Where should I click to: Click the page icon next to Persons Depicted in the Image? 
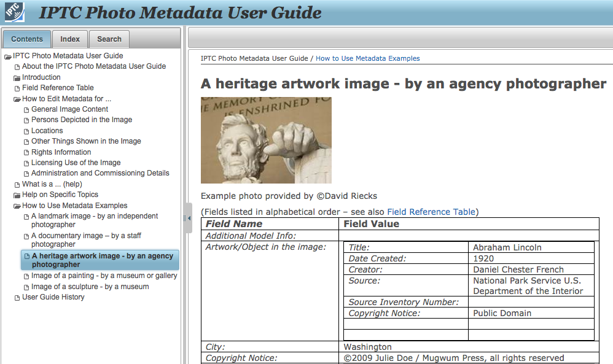tap(26, 120)
